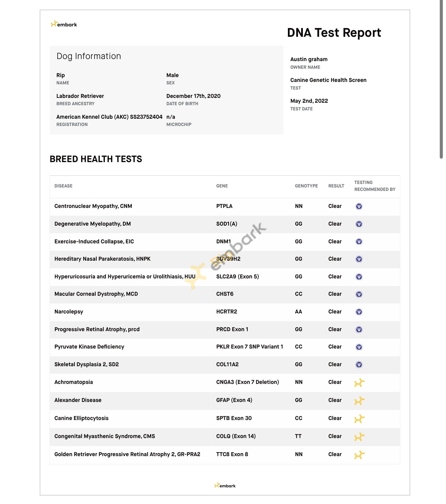This screenshot has width=446, height=504.
Task: Click the Centronuclear Myopathy, CNM disease name
Action: (x=93, y=206)
